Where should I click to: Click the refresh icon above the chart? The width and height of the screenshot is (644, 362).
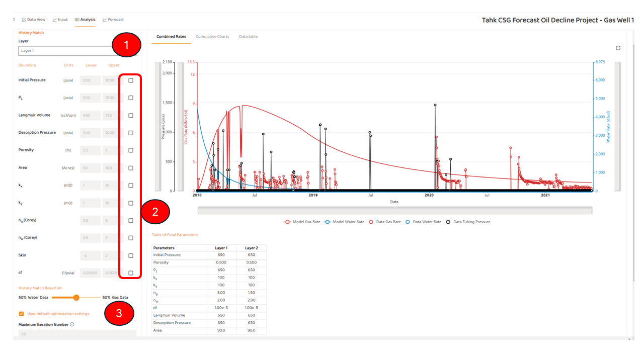point(618,48)
